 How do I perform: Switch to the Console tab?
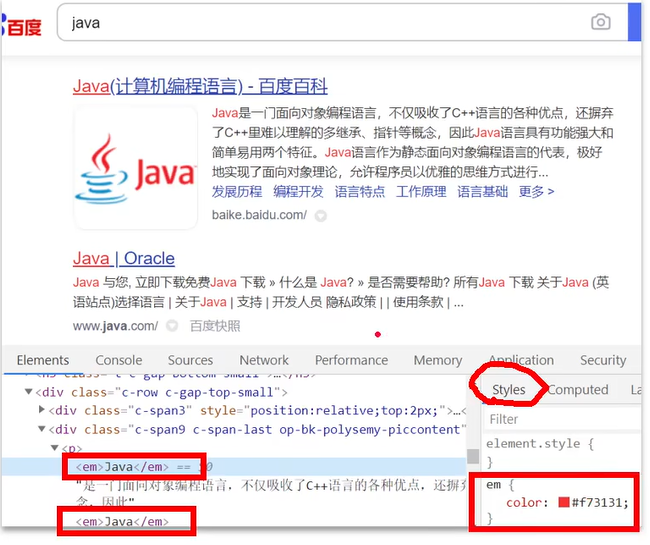[x=119, y=360]
